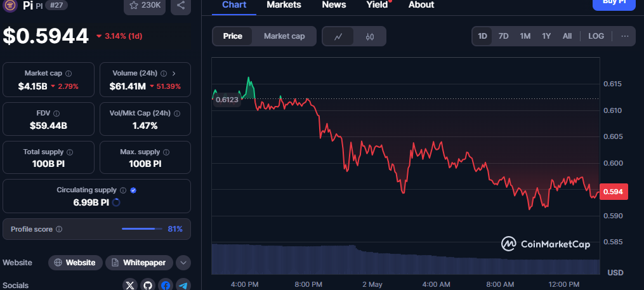This screenshot has height=290, width=644.
Task: Open the share icon button
Action: point(181,6)
